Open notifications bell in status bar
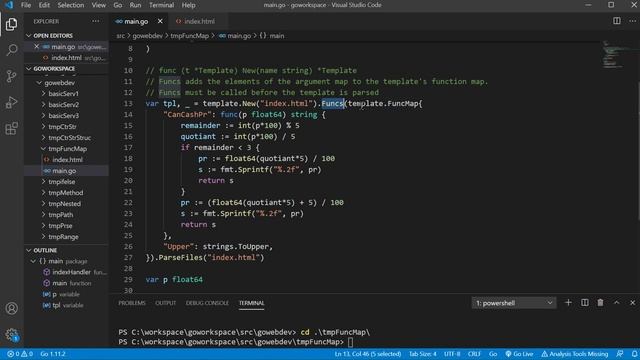 pyautogui.click(x=634, y=354)
